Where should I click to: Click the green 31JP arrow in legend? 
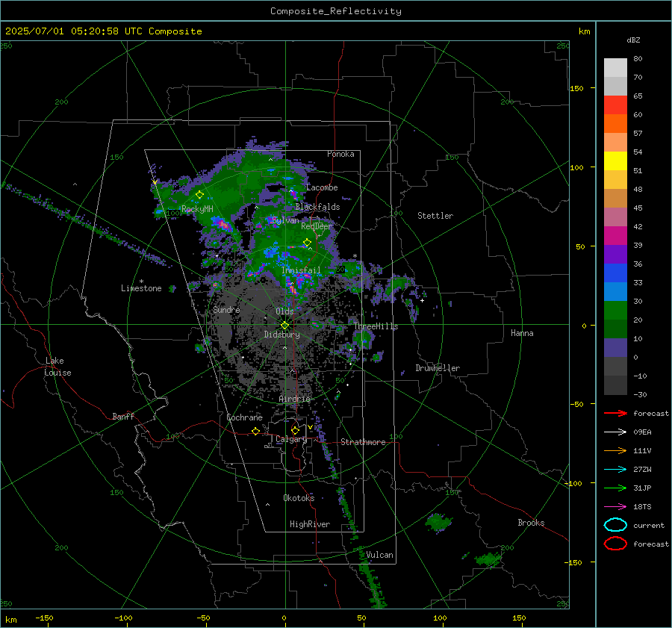point(615,488)
